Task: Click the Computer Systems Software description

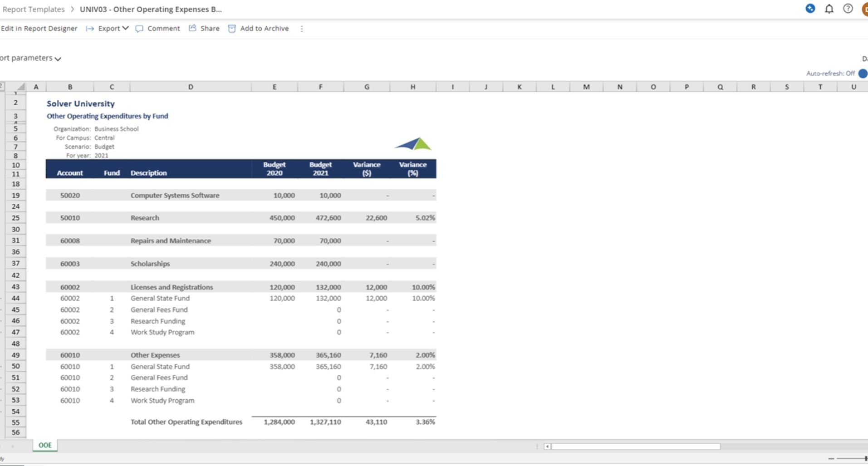Action: point(175,195)
